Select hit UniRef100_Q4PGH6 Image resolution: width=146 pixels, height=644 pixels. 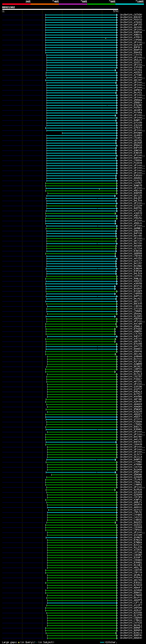tap(131, 608)
